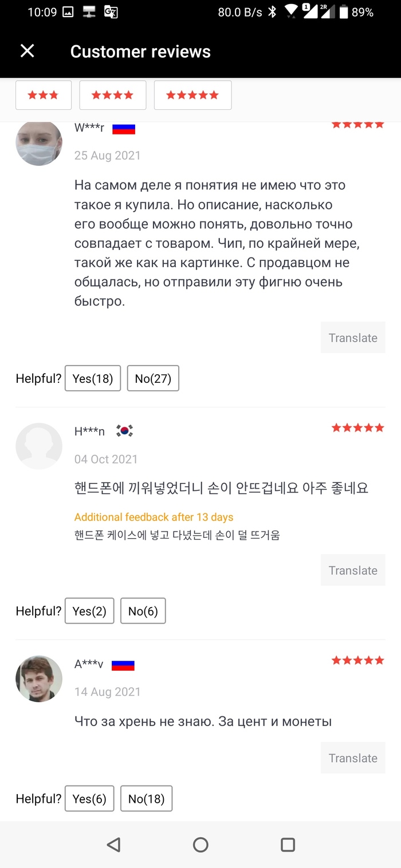Tap No(18) under A***v's review
Screen dimensions: 401x868
pos(146,799)
